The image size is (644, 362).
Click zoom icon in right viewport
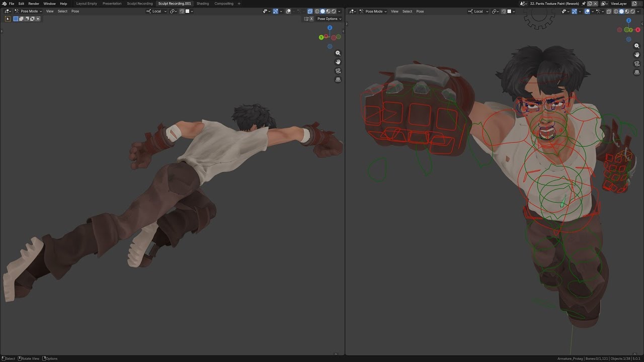coord(637,46)
